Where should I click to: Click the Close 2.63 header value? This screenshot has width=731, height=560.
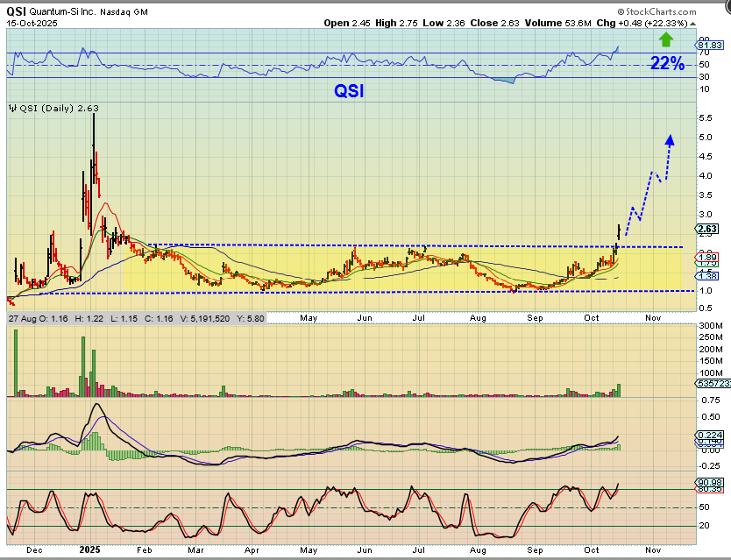click(x=494, y=23)
